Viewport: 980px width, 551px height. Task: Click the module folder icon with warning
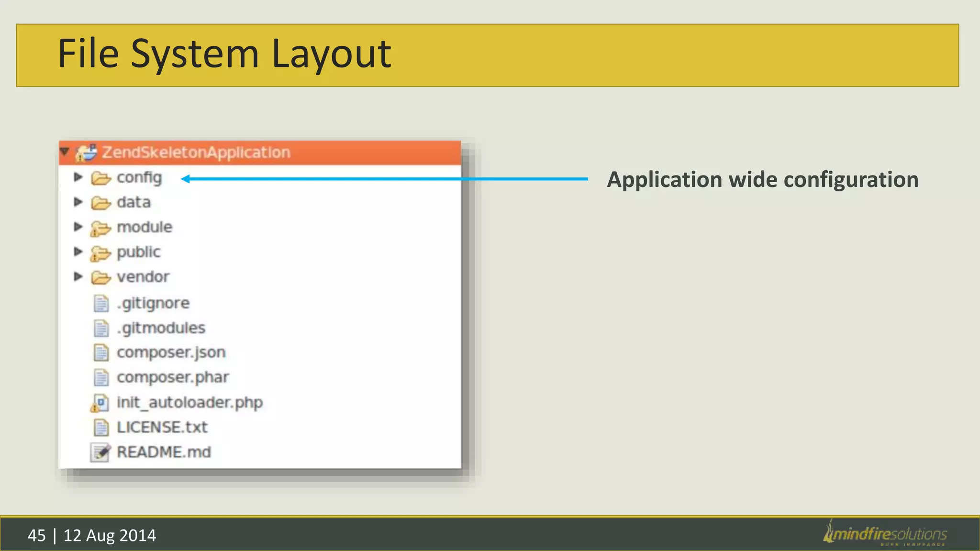coord(100,229)
